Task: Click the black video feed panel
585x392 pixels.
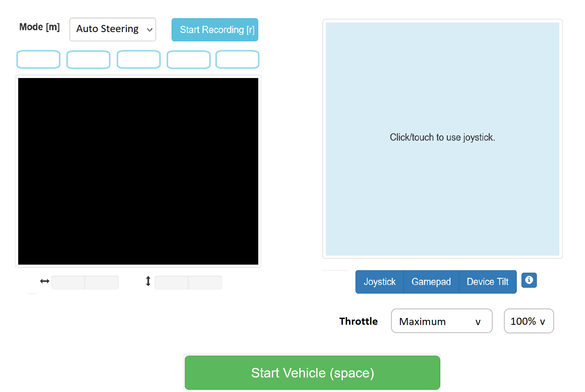Action: click(138, 172)
